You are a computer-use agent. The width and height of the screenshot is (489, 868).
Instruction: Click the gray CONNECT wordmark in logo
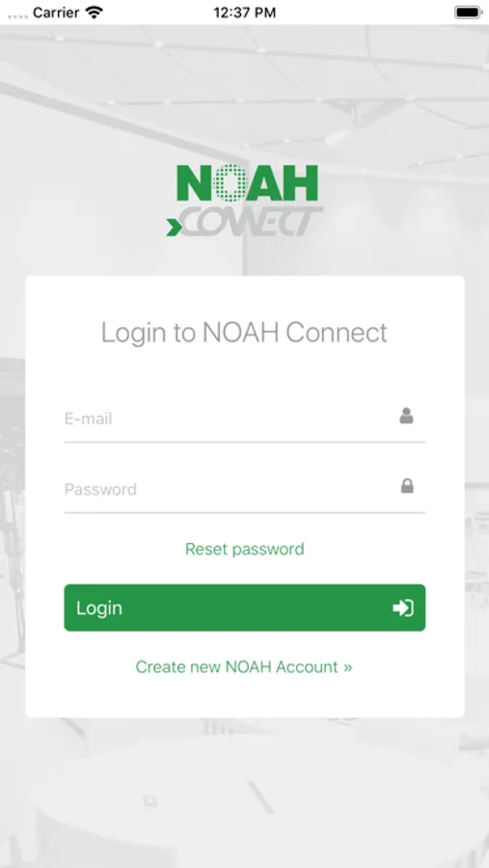point(252,222)
